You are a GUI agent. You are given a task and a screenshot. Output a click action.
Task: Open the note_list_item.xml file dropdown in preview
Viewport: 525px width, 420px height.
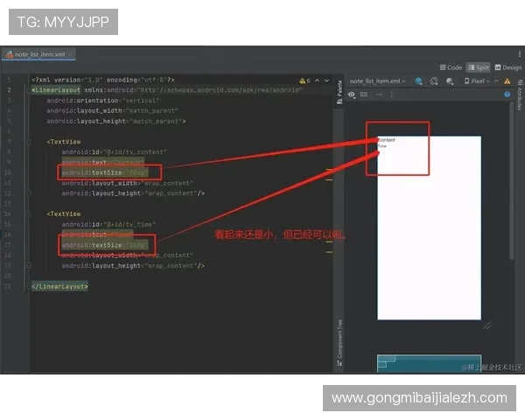379,80
